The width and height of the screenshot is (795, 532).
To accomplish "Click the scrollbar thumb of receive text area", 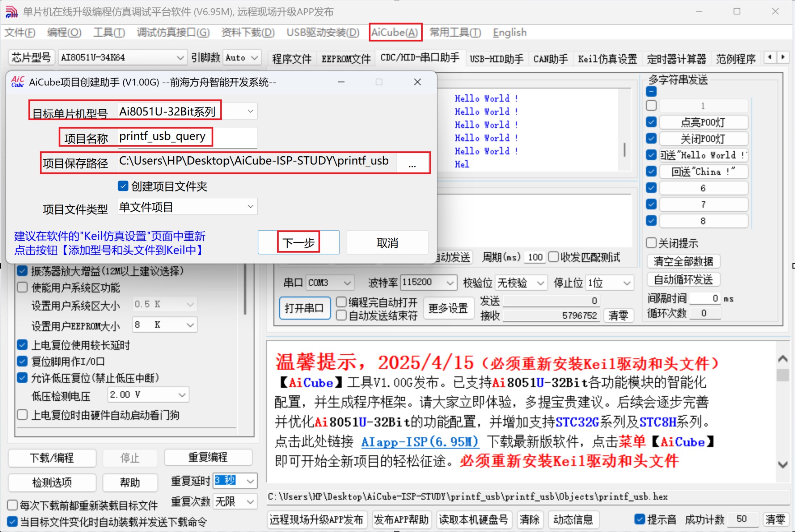I will [625, 149].
